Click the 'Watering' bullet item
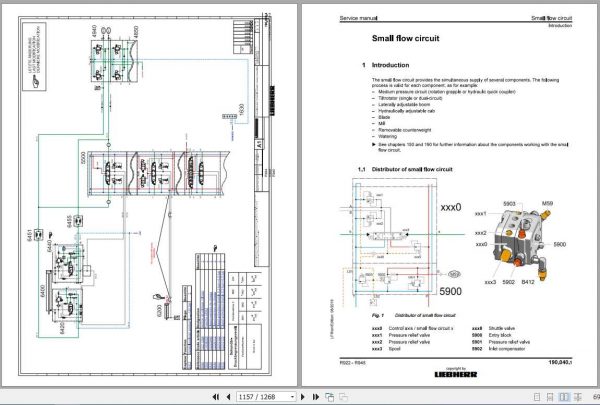600x405 pixels. [x=388, y=136]
